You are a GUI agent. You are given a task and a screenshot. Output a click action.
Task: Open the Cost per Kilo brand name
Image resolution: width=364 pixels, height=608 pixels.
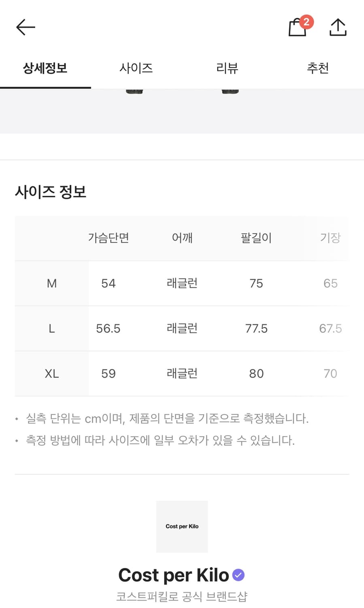(x=173, y=575)
